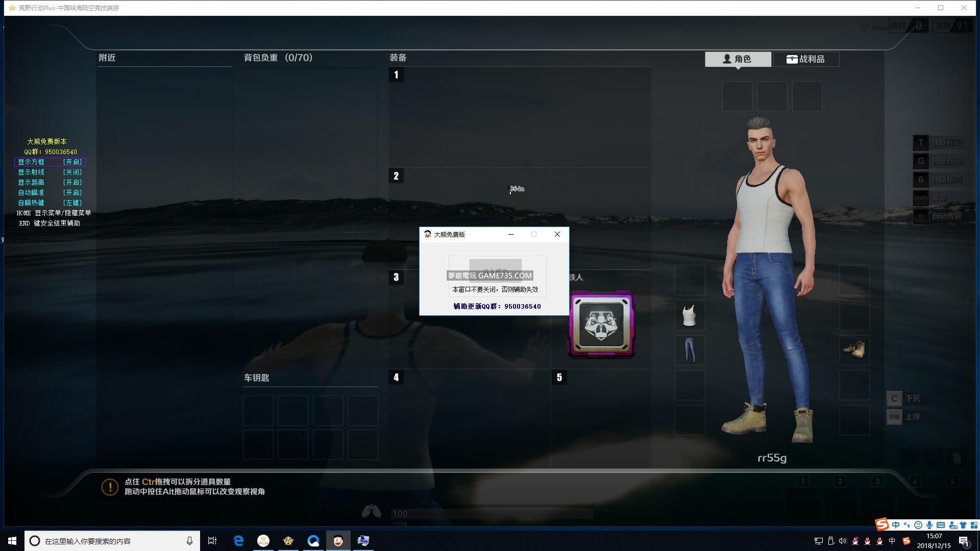Screen dimensions: 980x551
Task: Select the tan boots equipment slot
Action: [854, 350]
